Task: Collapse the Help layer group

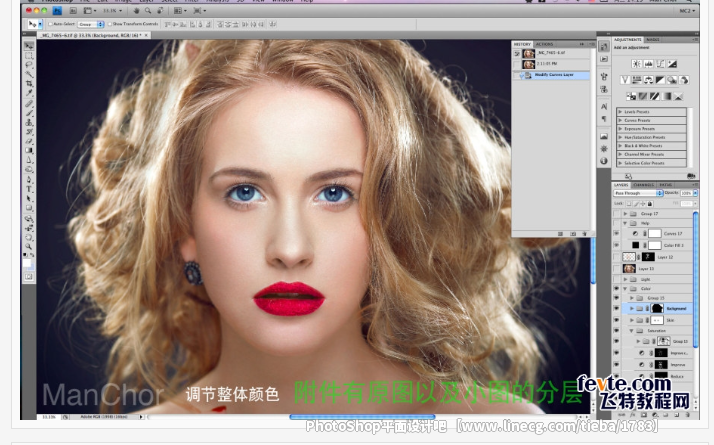Action: [x=626, y=223]
